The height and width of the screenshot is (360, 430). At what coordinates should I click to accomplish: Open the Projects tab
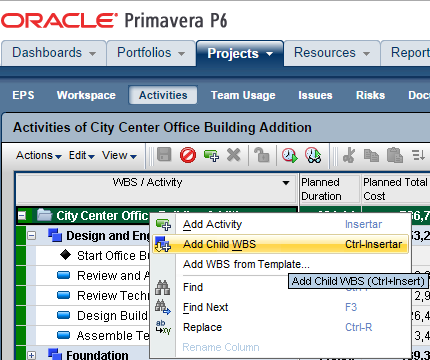click(x=240, y=53)
